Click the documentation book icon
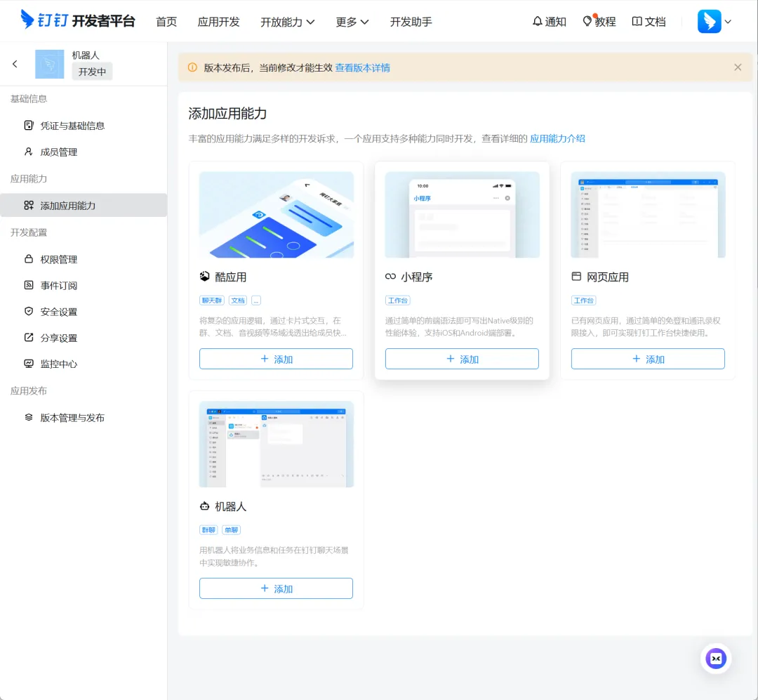758x700 pixels. [637, 21]
